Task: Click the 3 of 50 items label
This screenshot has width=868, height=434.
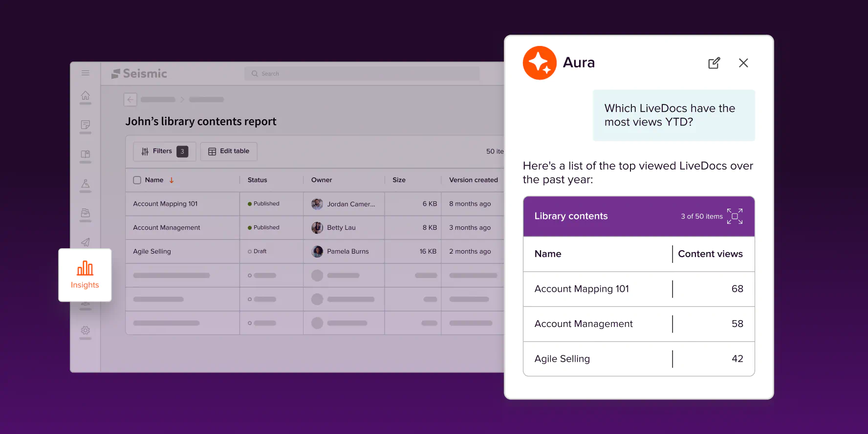Action: [702, 217]
